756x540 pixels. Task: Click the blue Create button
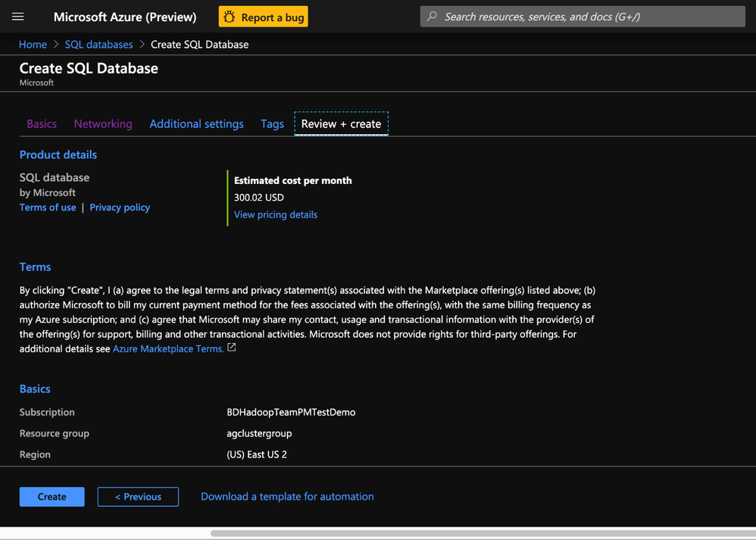click(x=52, y=497)
